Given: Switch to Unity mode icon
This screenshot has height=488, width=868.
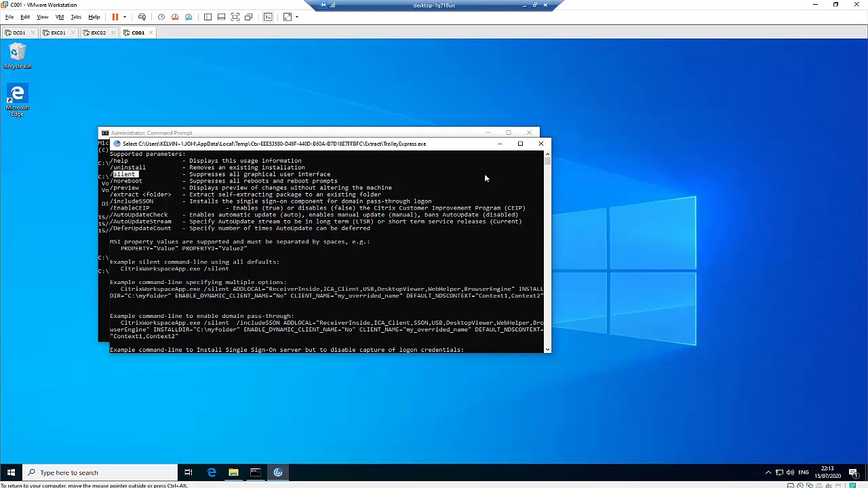Looking at the screenshot, I should click(x=248, y=17).
